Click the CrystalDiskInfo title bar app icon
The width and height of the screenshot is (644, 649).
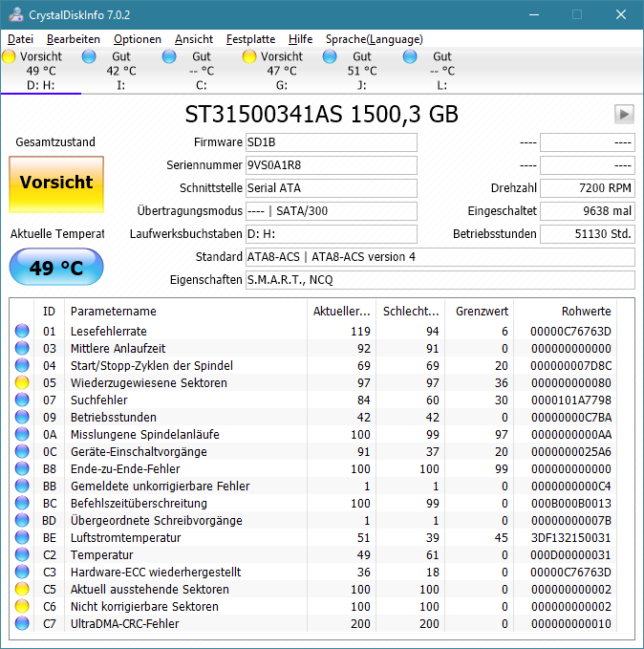16,14
